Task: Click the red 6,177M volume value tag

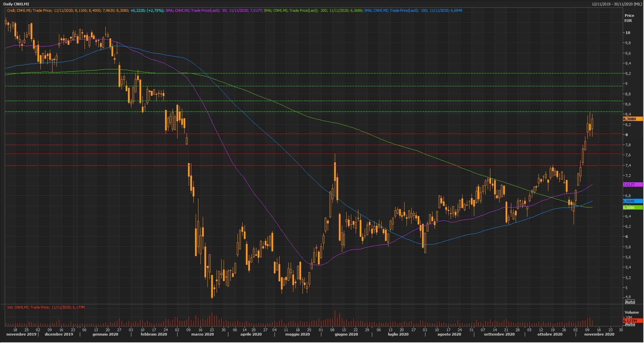Action: pyautogui.click(x=633, y=320)
